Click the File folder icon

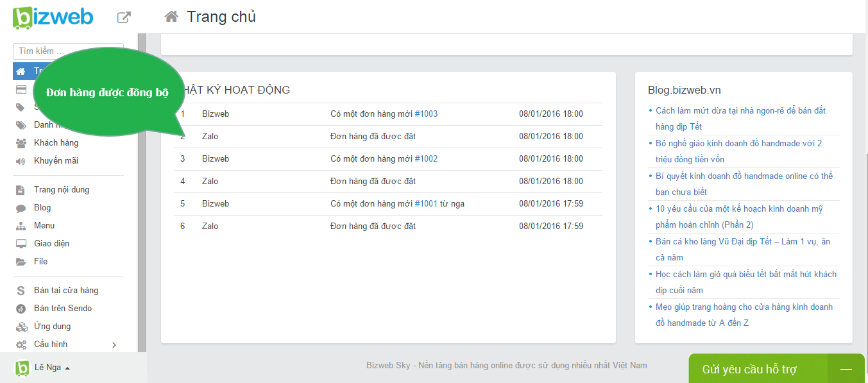pos(21,262)
